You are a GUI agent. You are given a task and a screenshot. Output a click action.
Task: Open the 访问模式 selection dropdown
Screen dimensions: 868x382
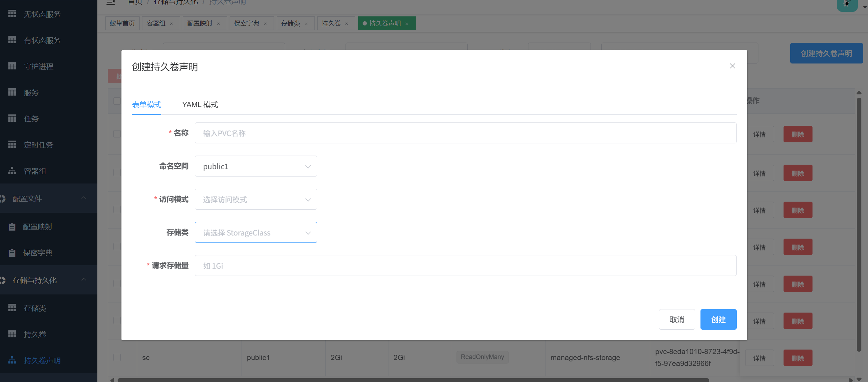click(255, 200)
